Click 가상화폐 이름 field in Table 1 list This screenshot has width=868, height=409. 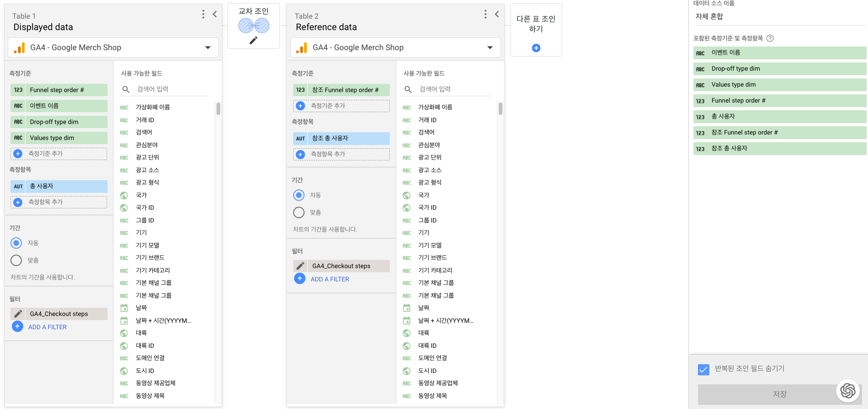[x=153, y=107]
